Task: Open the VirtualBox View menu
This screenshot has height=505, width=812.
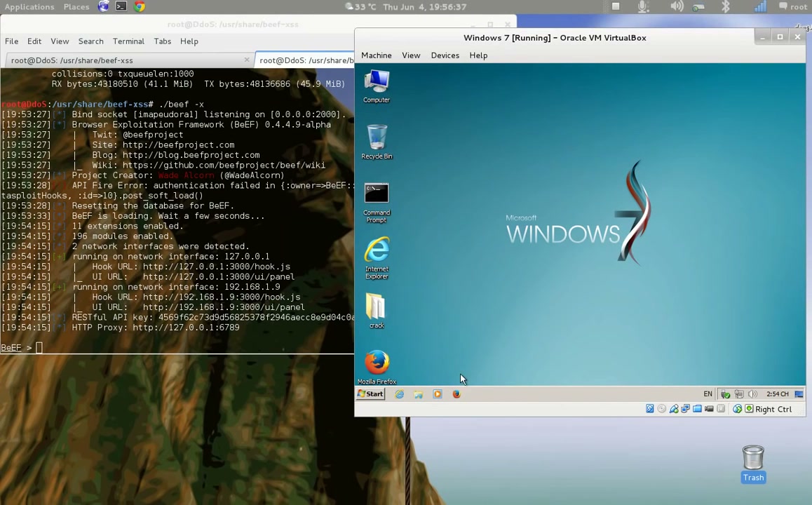Action: pos(411,55)
